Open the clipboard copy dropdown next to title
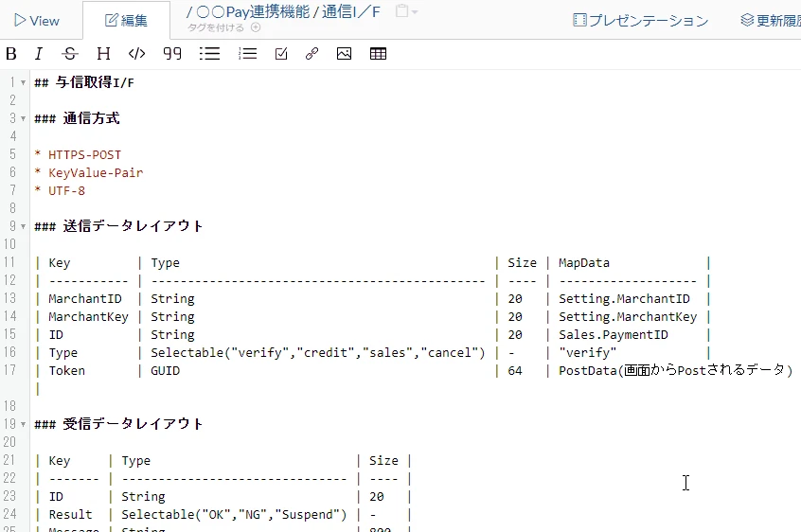The image size is (801, 532). [406, 11]
